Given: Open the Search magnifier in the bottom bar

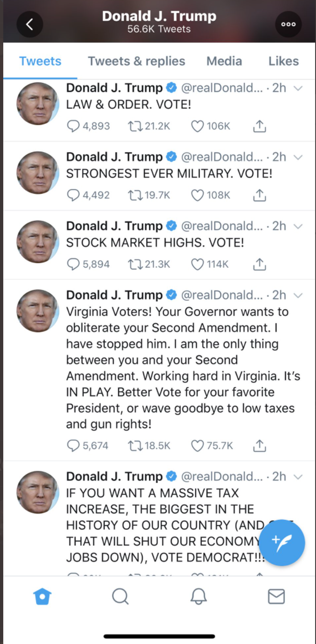Looking at the screenshot, I should (x=120, y=596).
